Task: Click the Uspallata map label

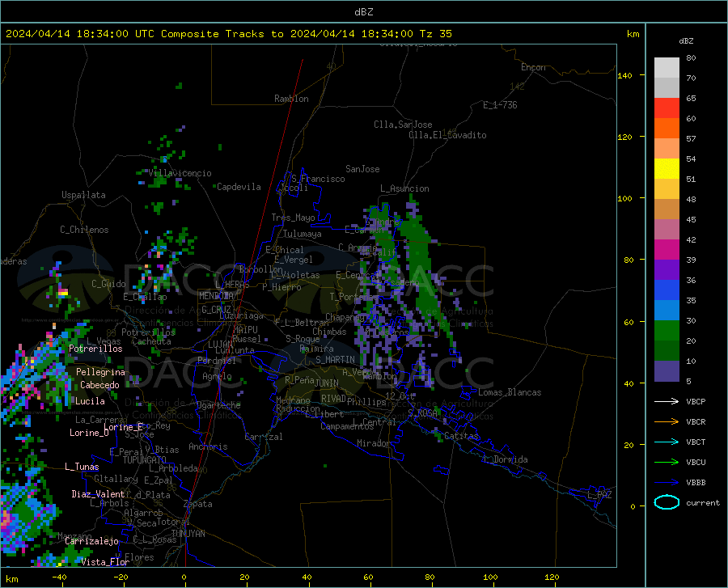Action: pos(83,195)
